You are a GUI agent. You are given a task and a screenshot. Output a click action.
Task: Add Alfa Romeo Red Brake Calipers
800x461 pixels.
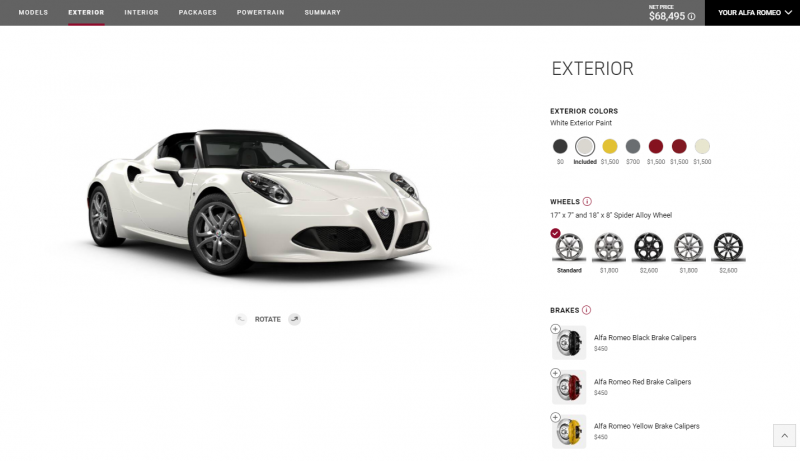point(556,373)
